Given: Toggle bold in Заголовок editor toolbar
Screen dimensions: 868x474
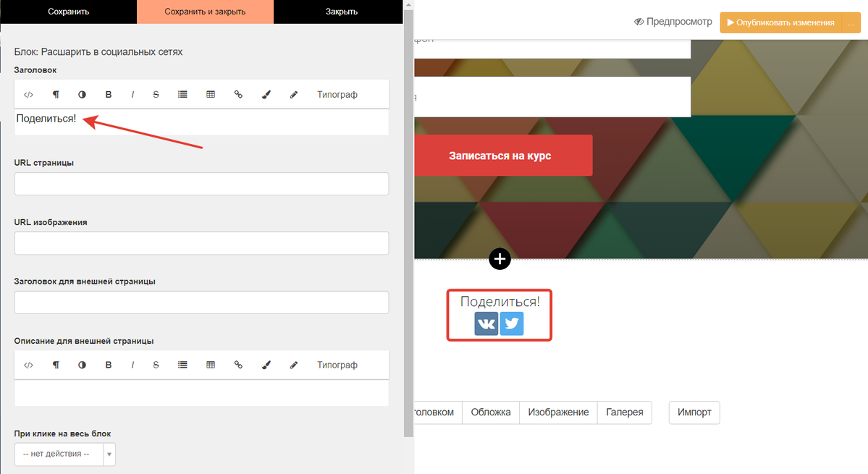Looking at the screenshot, I should click(109, 95).
